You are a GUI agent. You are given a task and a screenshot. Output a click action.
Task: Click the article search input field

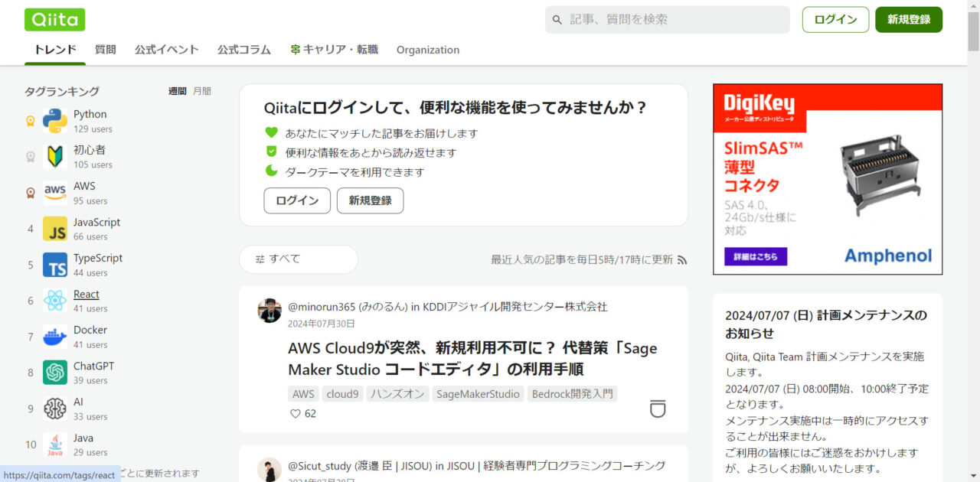[x=666, y=19]
